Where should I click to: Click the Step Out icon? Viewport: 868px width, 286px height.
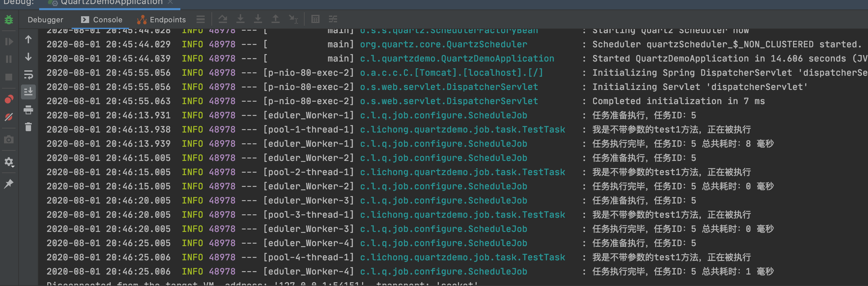[x=276, y=19]
